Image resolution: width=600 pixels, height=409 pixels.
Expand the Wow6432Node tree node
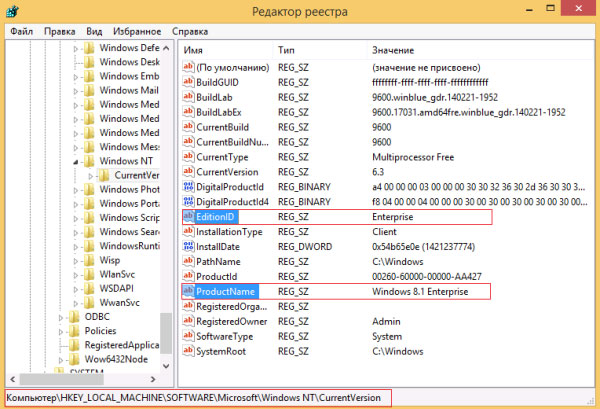[60, 360]
